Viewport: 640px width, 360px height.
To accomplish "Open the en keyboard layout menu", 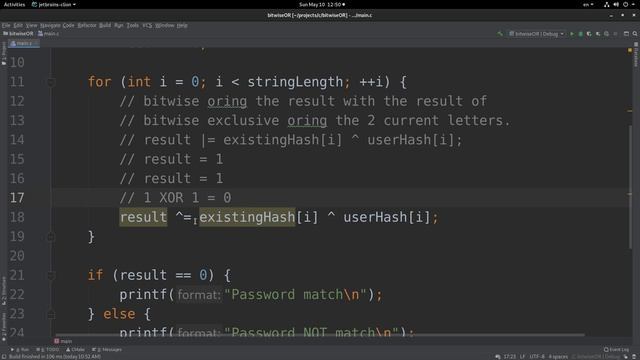I will pyautogui.click(x=588, y=4).
